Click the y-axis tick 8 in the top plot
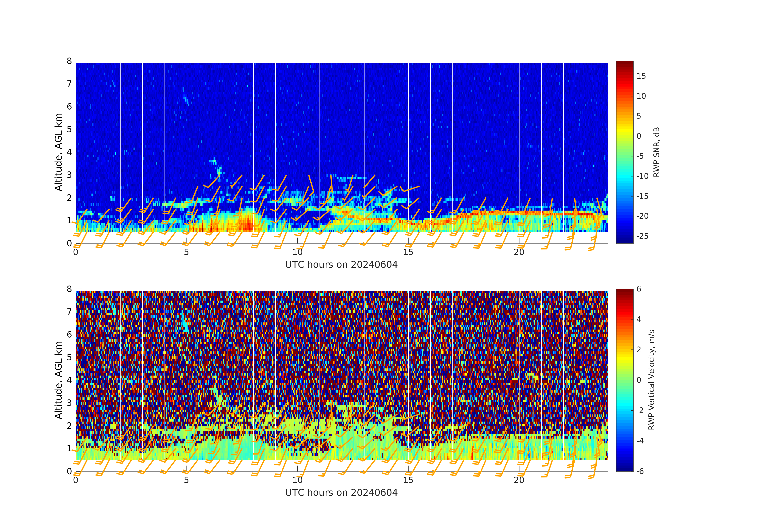775x532 pixels. (x=69, y=61)
